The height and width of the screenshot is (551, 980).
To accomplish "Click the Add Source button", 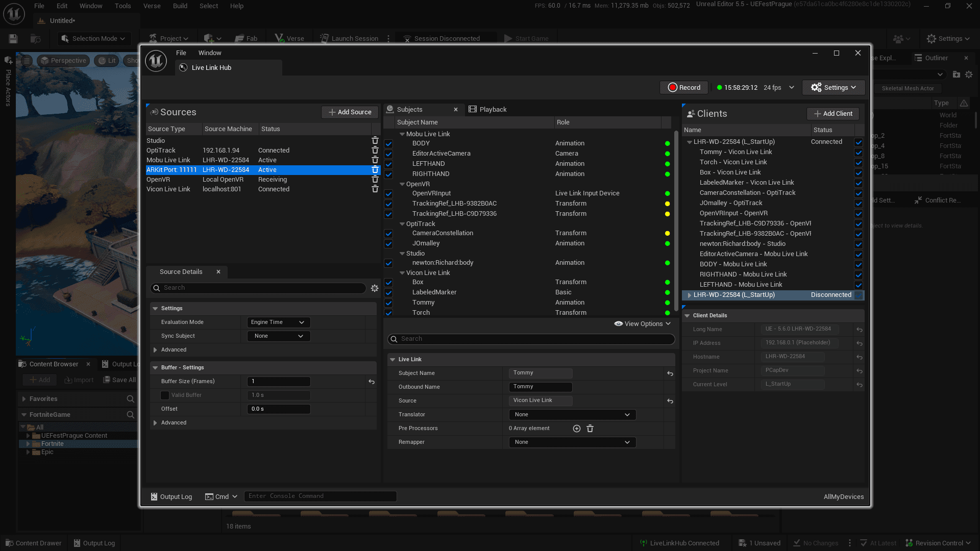I will pyautogui.click(x=350, y=112).
